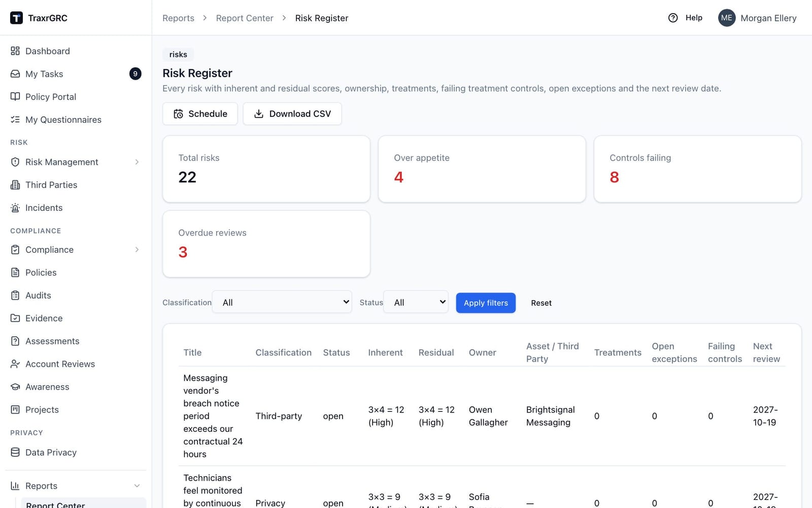The width and height of the screenshot is (812, 508).
Task: Click the Help question mark icon
Action: tap(673, 18)
